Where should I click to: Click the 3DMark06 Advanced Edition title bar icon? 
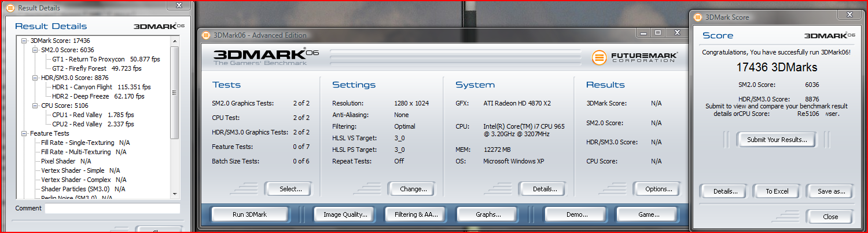(x=205, y=35)
